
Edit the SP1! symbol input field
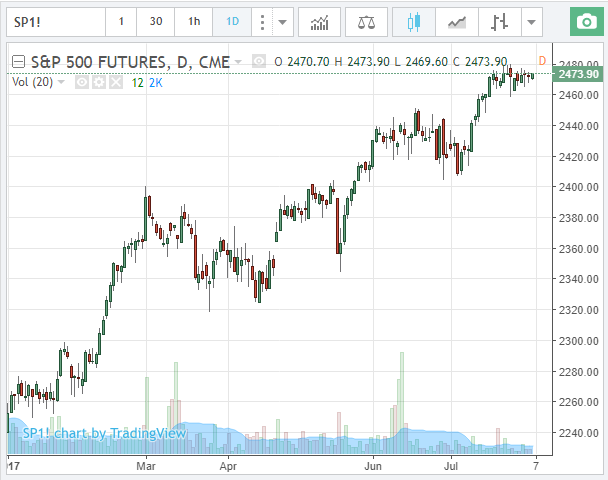(56, 22)
